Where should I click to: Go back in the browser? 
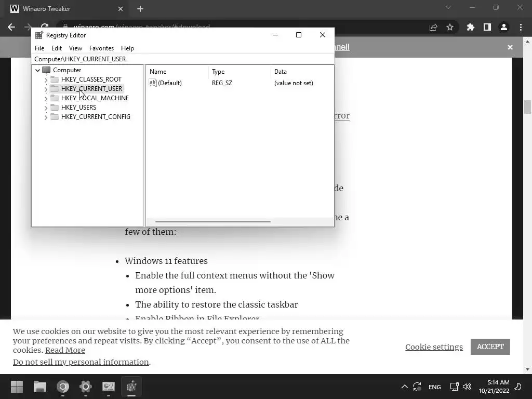pos(11,27)
